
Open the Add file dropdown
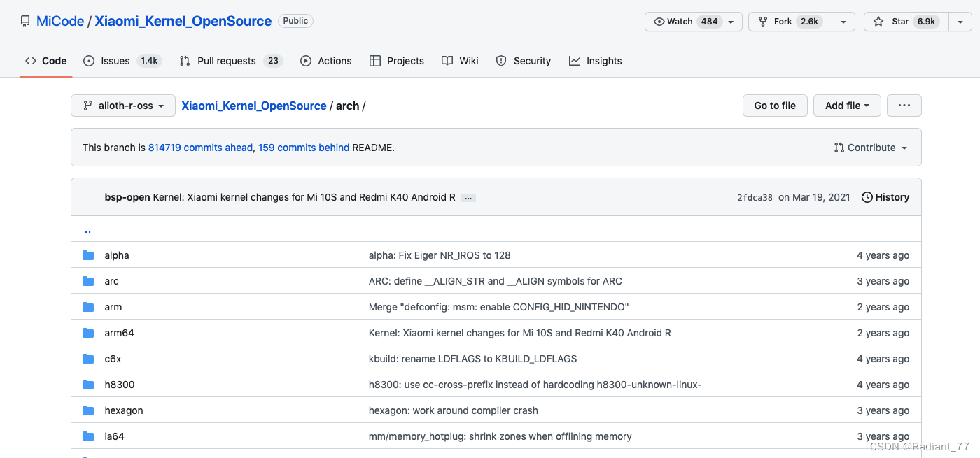tap(847, 106)
